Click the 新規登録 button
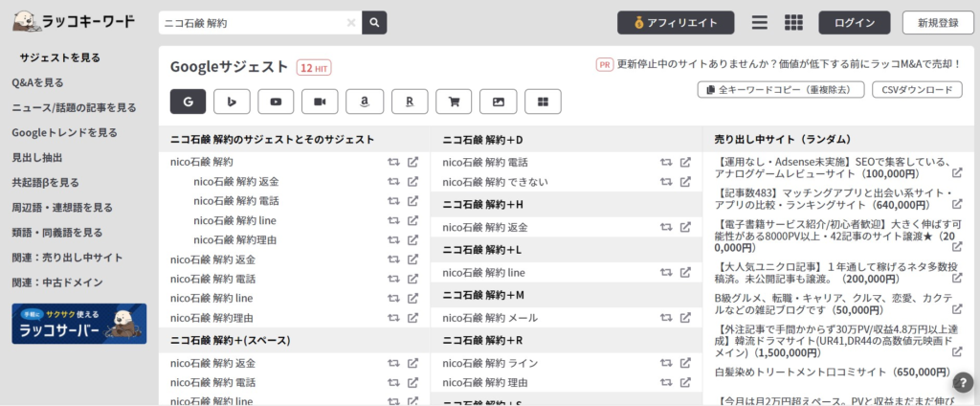Image resolution: width=980 pixels, height=406 pixels. [x=938, y=23]
